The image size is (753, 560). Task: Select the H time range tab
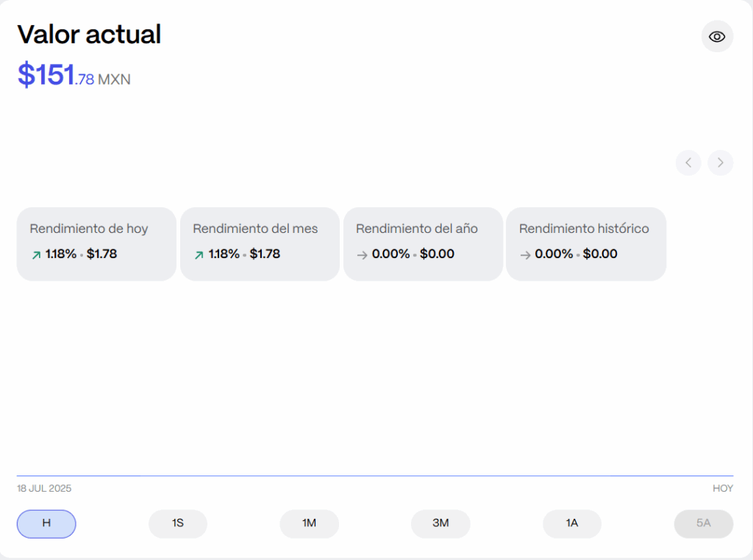point(46,524)
